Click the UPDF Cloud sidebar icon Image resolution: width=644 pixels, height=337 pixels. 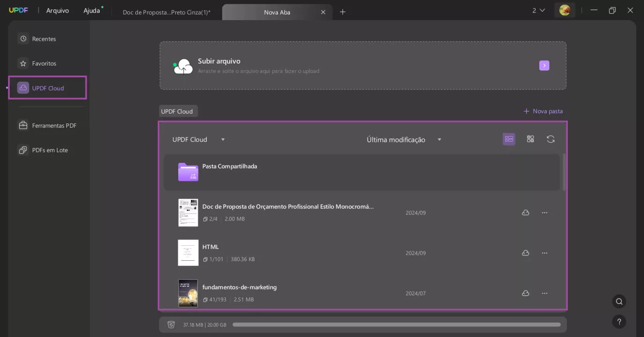[23, 88]
